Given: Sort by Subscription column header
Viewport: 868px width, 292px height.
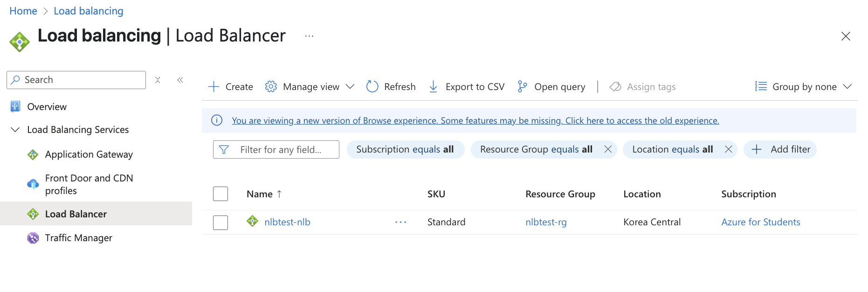Looking at the screenshot, I should point(749,194).
